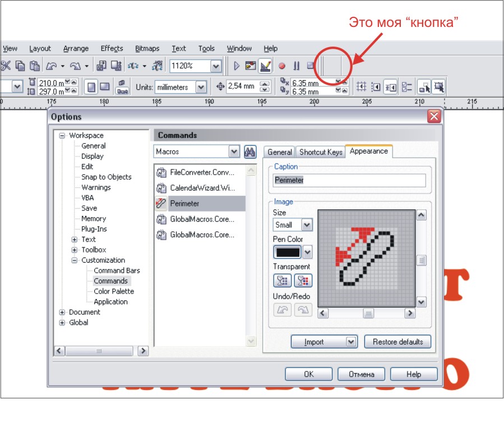
Task: Open the Application launcher icon
Action: [x=133, y=66]
